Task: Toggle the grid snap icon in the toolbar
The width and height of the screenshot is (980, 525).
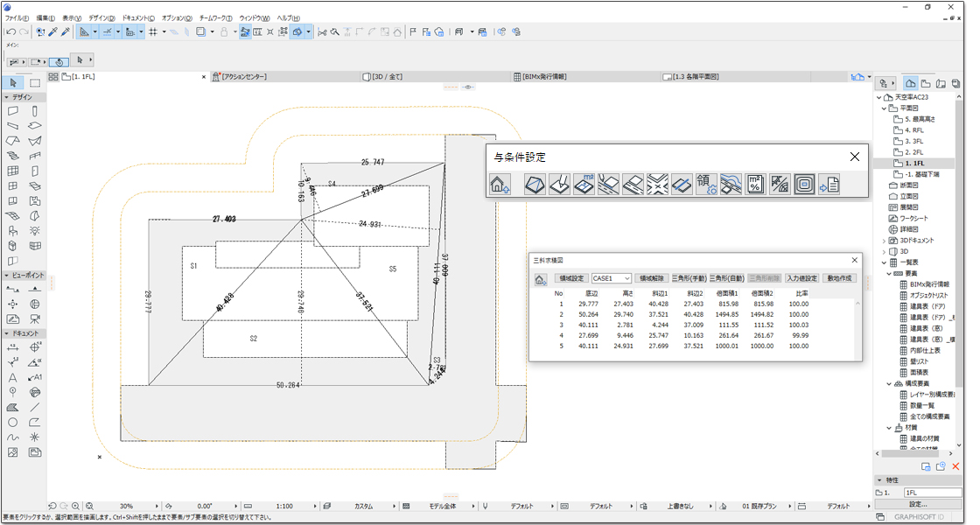Action: 152,31
